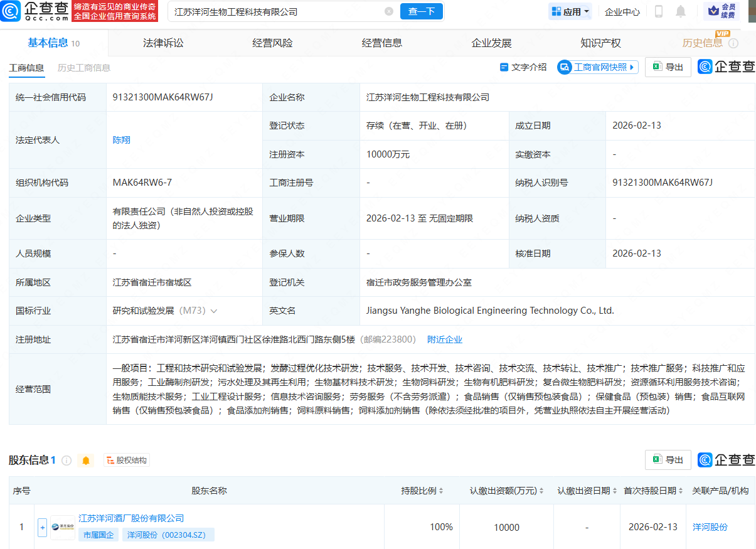Open the header notification bell

(681, 11)
